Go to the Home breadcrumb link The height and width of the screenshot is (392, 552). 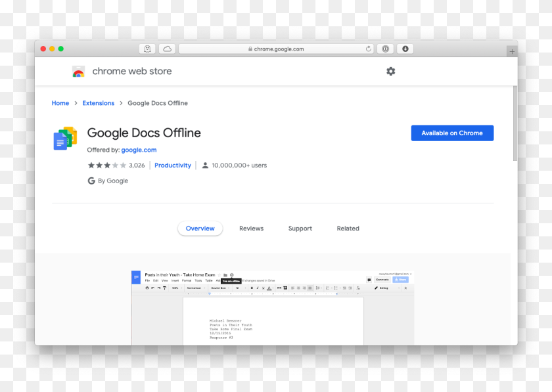(60, 103)
